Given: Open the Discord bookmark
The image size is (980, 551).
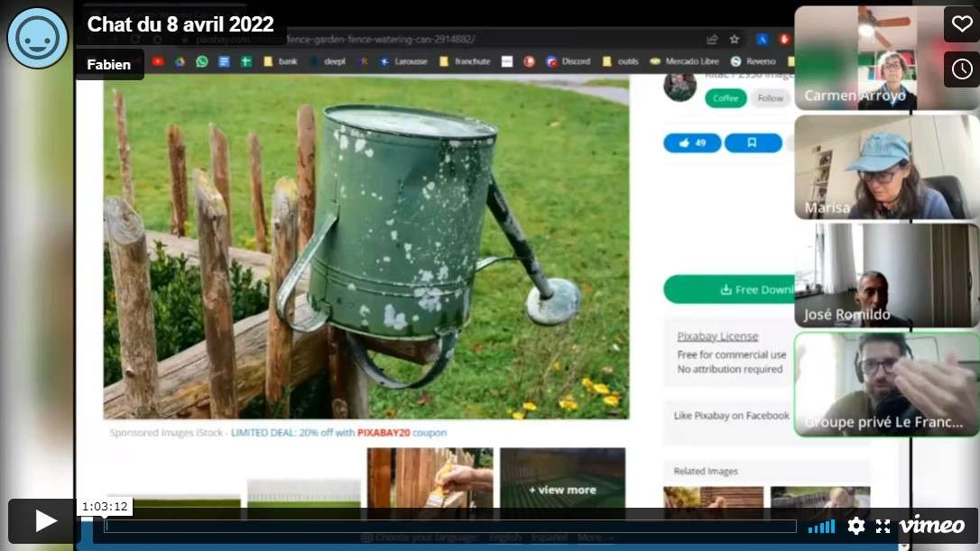Looking at the screenshot, I should [569, 61].
